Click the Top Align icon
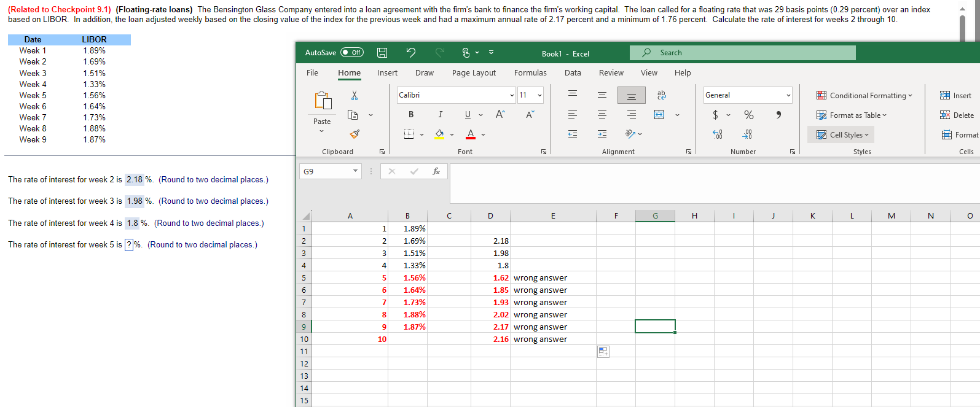Image resolution: width=980 pixels, height=407 pixels. pos(572,95)
